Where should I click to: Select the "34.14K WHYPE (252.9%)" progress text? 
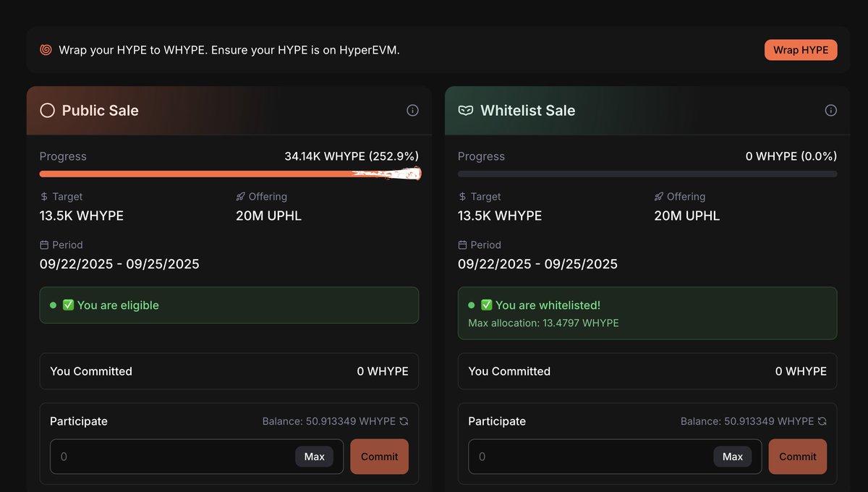point(352,156)
